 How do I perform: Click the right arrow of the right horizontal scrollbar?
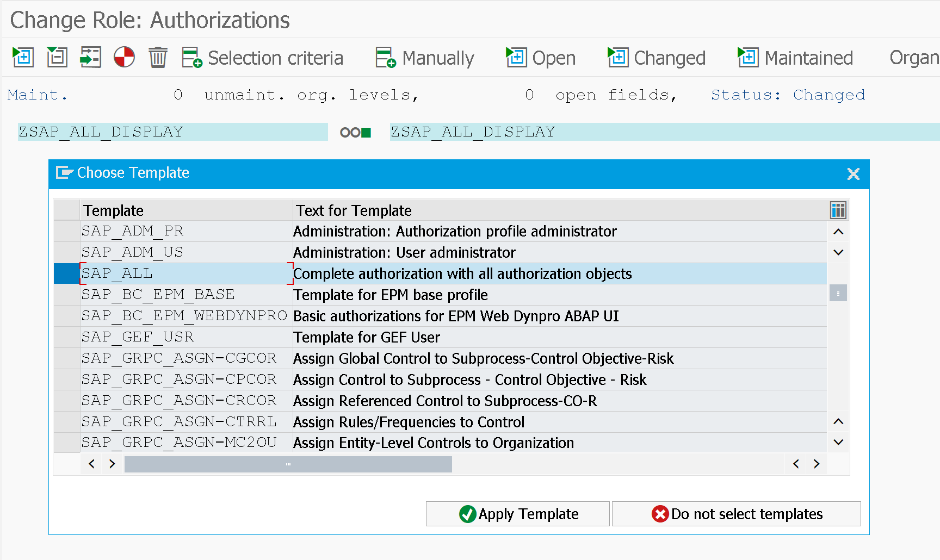[817, 464]
